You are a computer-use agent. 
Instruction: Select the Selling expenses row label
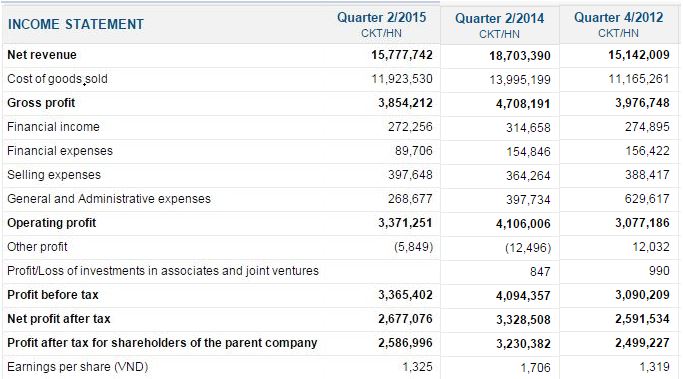coord(54,175)
